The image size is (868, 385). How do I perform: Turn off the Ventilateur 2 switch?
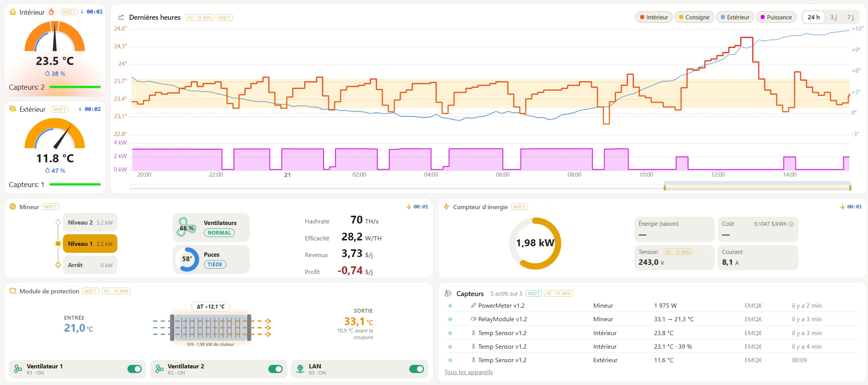pyautogui.click(x=275, y=369)
